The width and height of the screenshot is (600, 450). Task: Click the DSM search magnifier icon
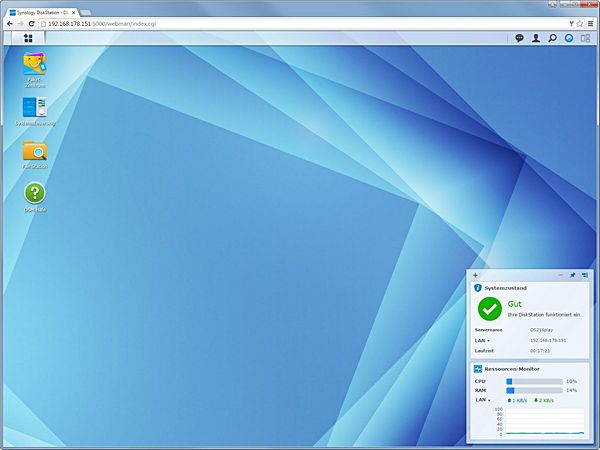pyautogui.click(x=552, y=38)
